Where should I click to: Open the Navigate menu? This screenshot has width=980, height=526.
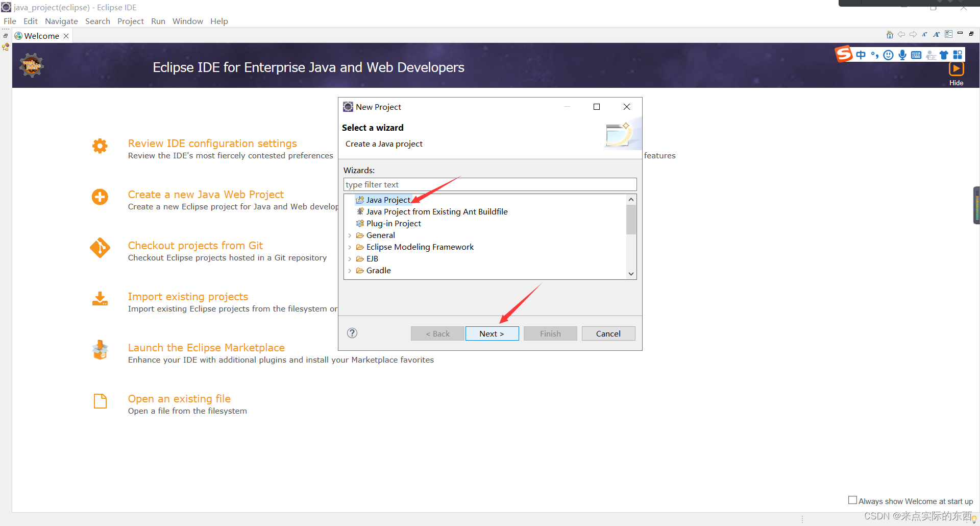[61, 21]
